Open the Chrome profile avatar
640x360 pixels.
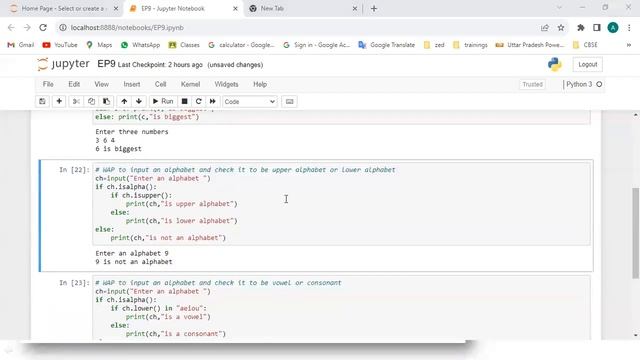point(613,28)
